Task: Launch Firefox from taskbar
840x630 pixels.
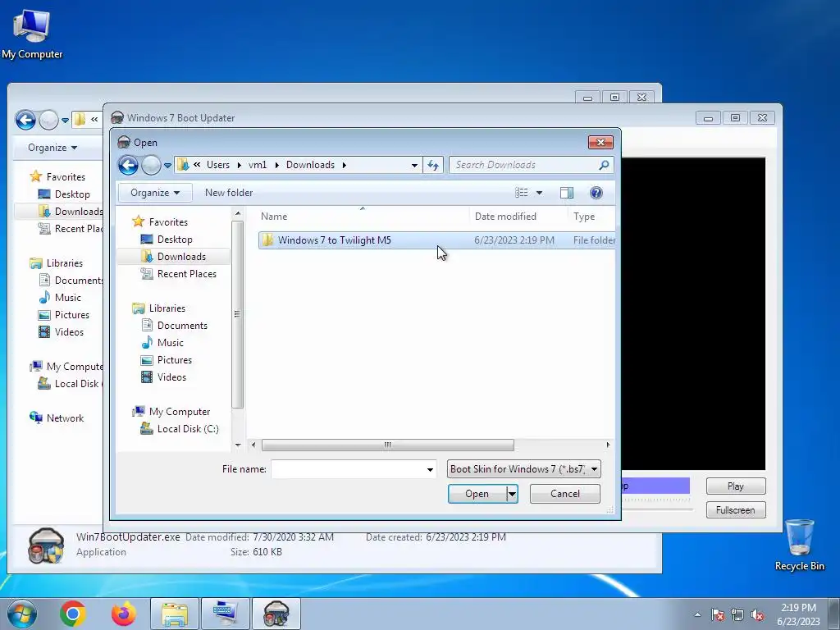Action: pyautogui.click(x=124, y=614)
